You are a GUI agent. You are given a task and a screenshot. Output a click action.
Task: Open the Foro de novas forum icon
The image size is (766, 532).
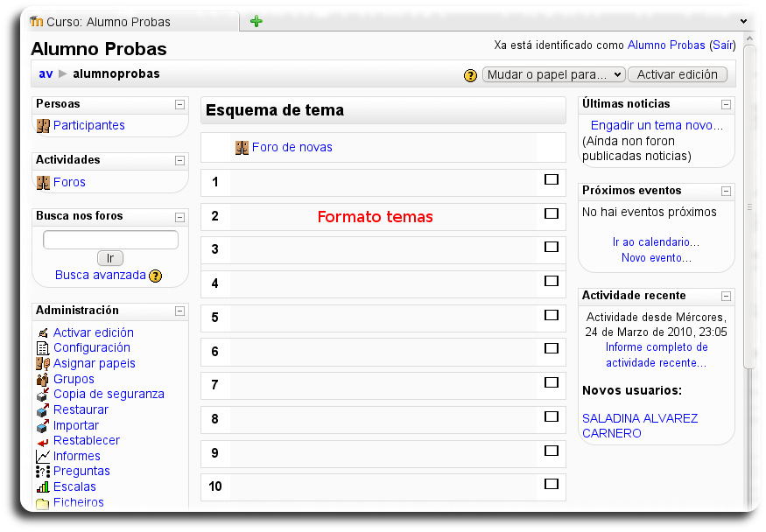(x=242, y=147)
